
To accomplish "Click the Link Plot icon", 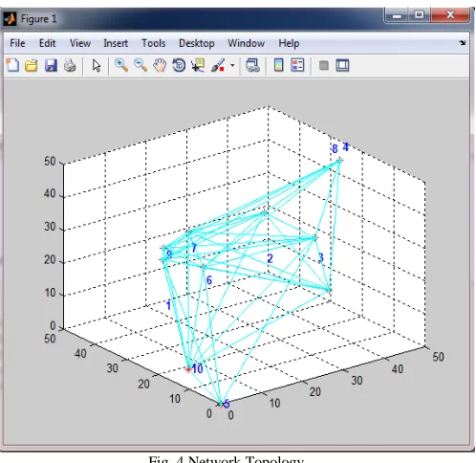I will tap(252, 65).
